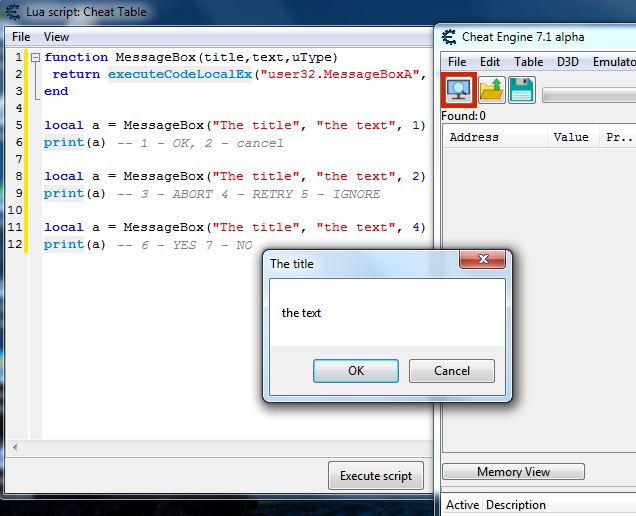
Task: Click the Cheat Engine title bar icon
Action: (449, 37)
